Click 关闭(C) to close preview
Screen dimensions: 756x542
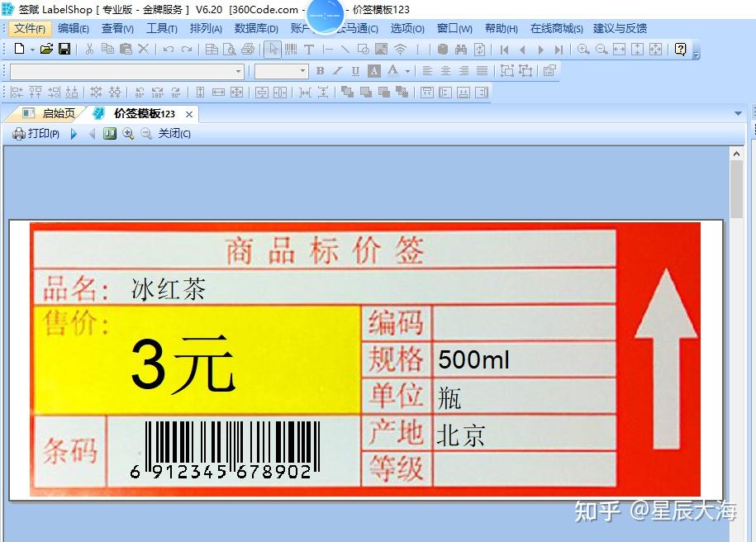pyautogui.click(x=172, y=133)
